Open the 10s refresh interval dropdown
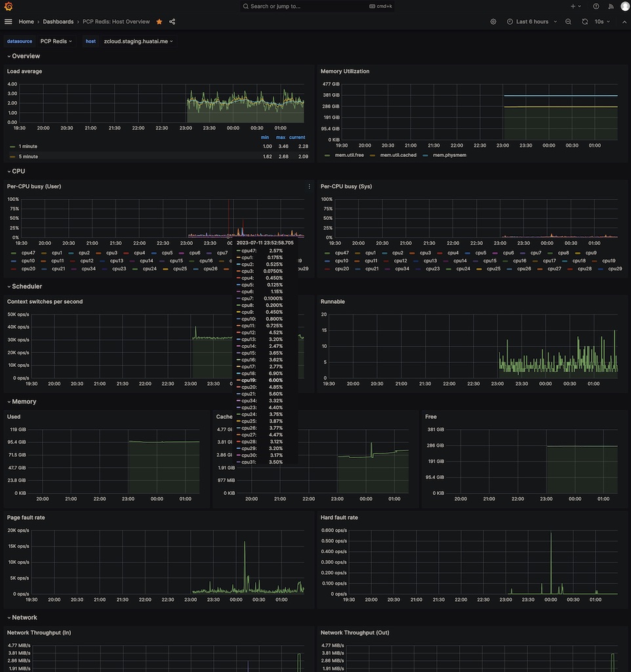Screen dimensions: 631x672 [602, 22]
